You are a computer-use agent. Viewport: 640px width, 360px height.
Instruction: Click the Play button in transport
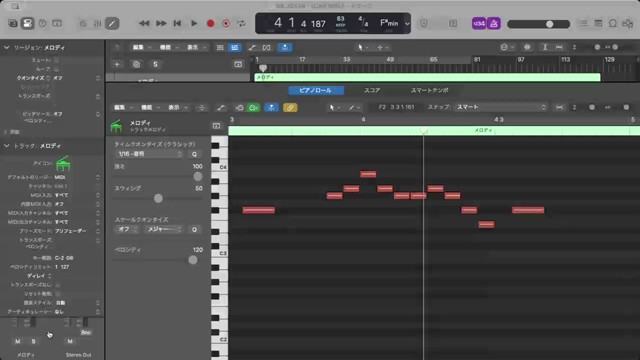coord(194,23)
